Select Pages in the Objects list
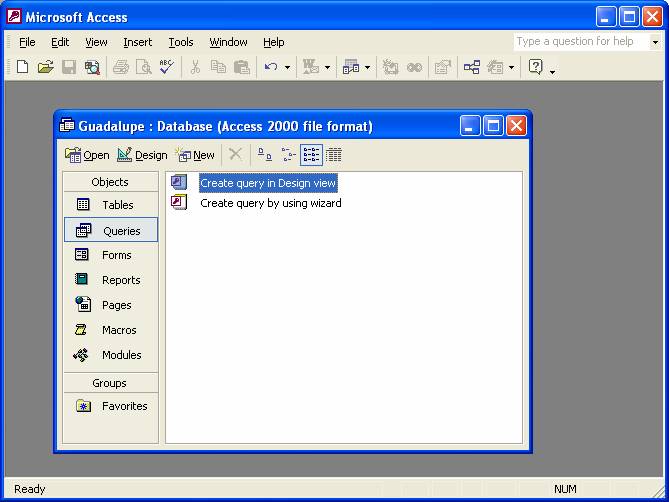This screenshot has width=669, height=502. coord(111,305)
